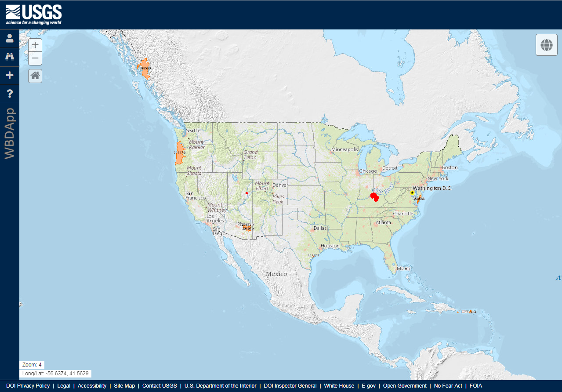Select orange watershed 348500 in Alaska
The width and height of the screenshot is (562, 392).
[145, 68]
